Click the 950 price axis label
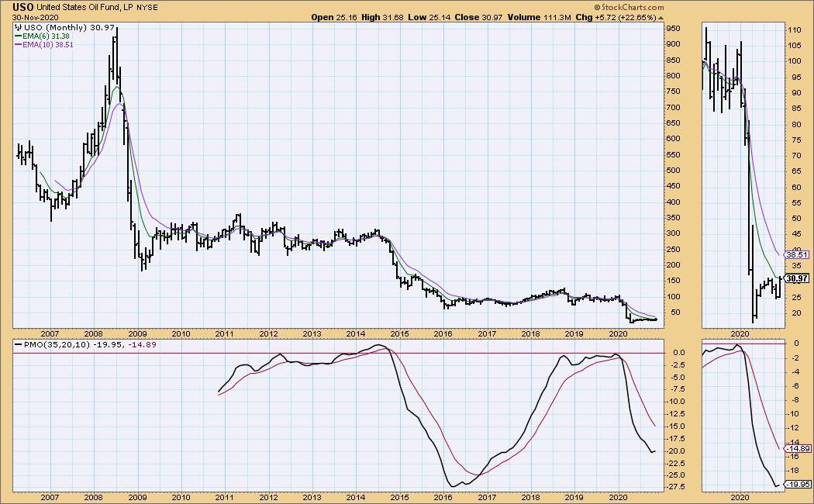The width and height of the screenshot is (814, 504). [673, 28]
